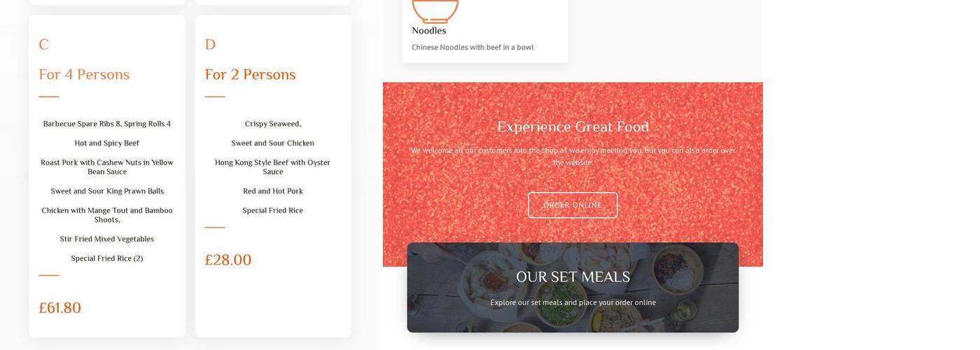980x350 pixels.
Task: Click Red and Hot Pork item
Action: 273,191
